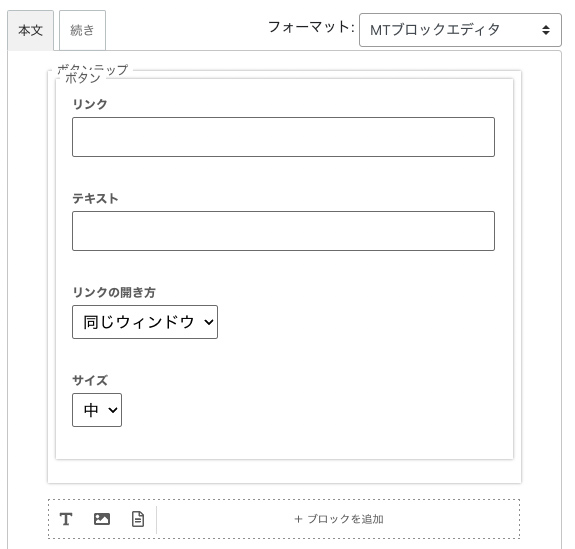575x549 pixels.
Task: Click the サイズ label
Action: [90, 380]
